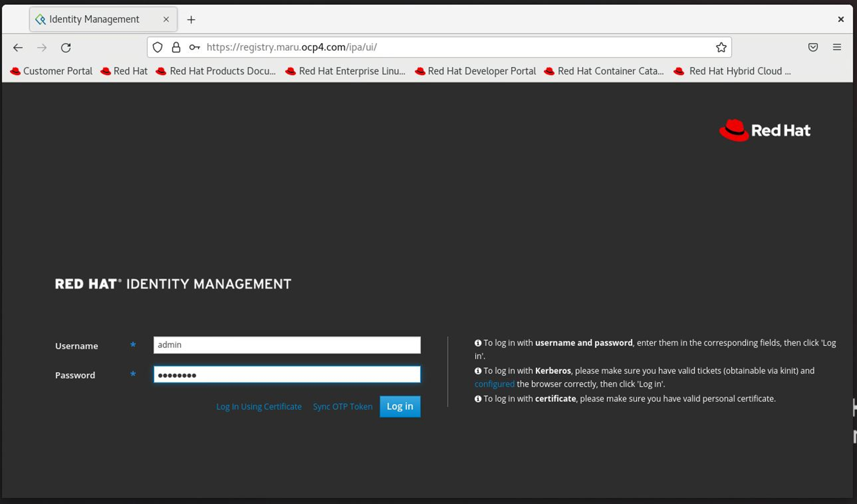Focus the Password input field
This screenshot has width=857, height=504.
[x=287, y=375]
